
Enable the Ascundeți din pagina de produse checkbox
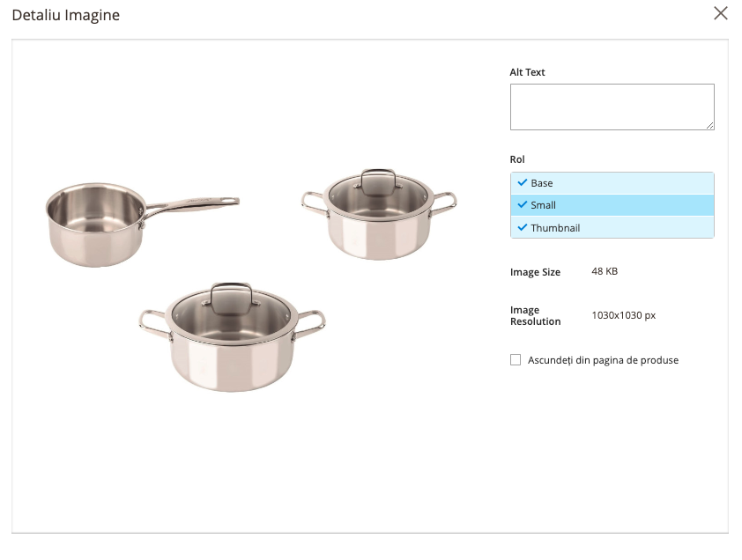tap(516, 360)
